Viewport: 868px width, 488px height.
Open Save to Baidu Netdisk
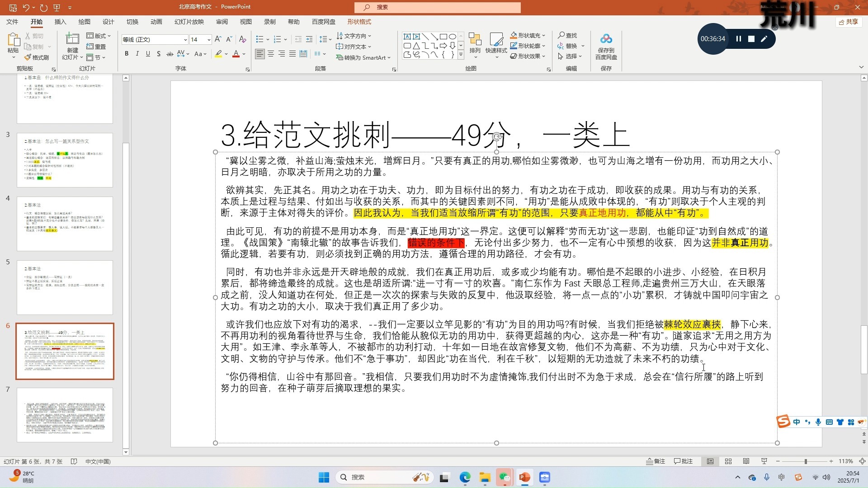606,47
